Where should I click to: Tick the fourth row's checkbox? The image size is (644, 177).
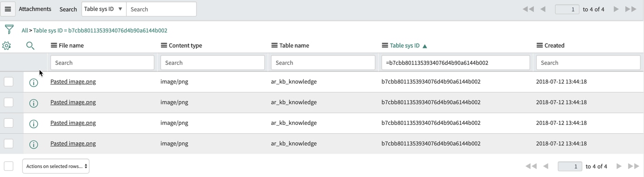pyautogui.click(x=8, y=144)
